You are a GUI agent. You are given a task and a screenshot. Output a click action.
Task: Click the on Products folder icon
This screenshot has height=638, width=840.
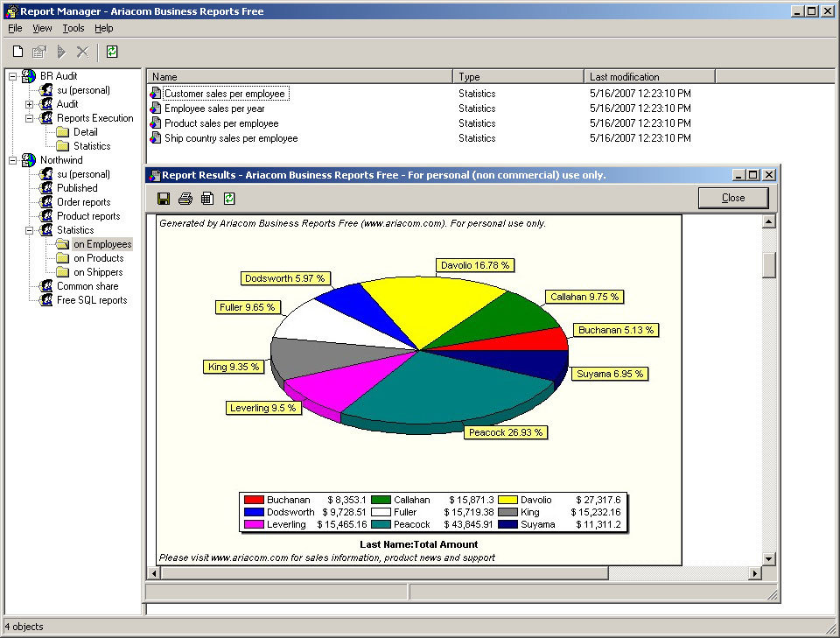pyautogui.click(x=63, y=258)
